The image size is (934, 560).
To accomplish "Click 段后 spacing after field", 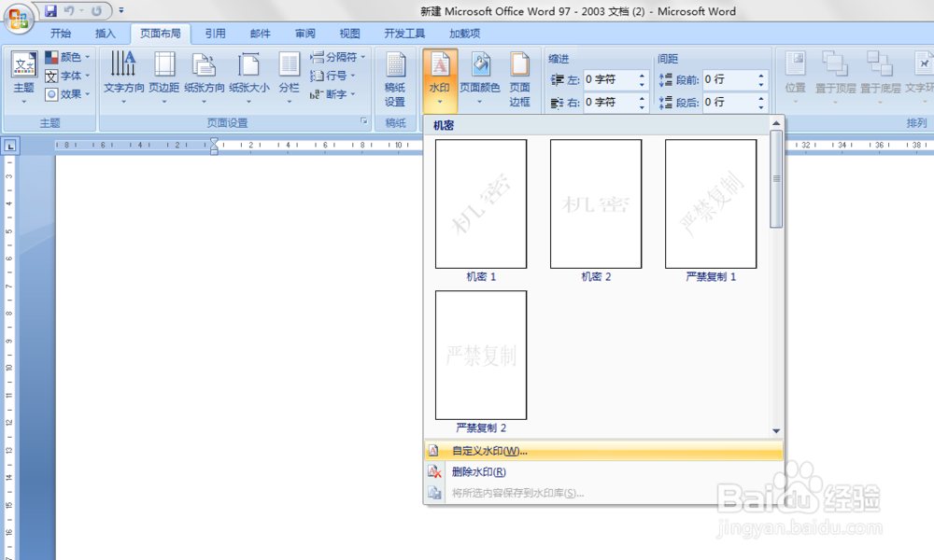I will pos(729,103).
